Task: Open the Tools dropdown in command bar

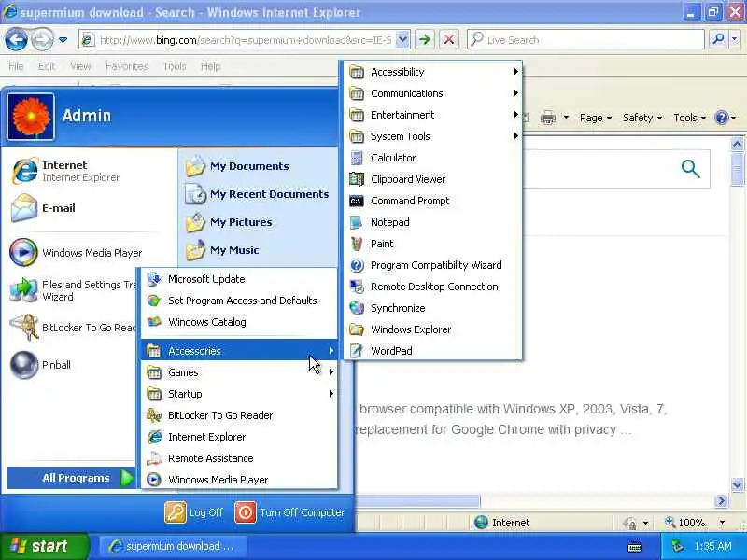Action: (x=689, y=118)
